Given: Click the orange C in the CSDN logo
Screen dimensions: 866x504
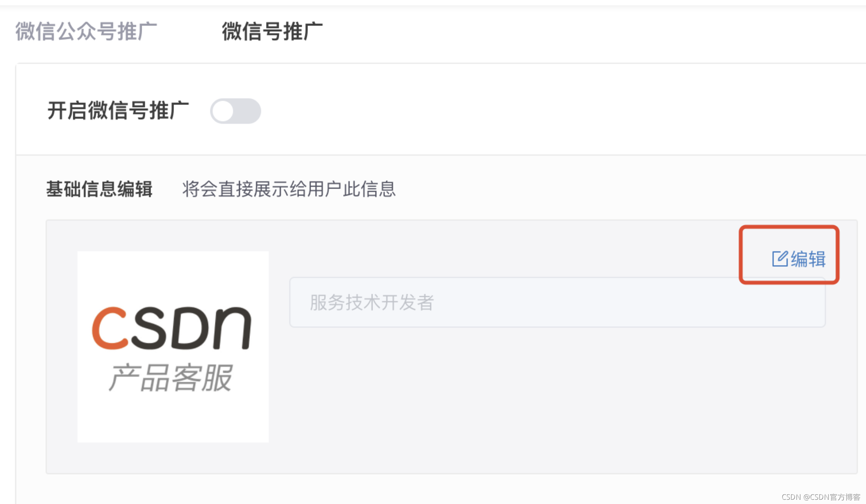Looking at the screenshot, I should [x=110, y=328].
